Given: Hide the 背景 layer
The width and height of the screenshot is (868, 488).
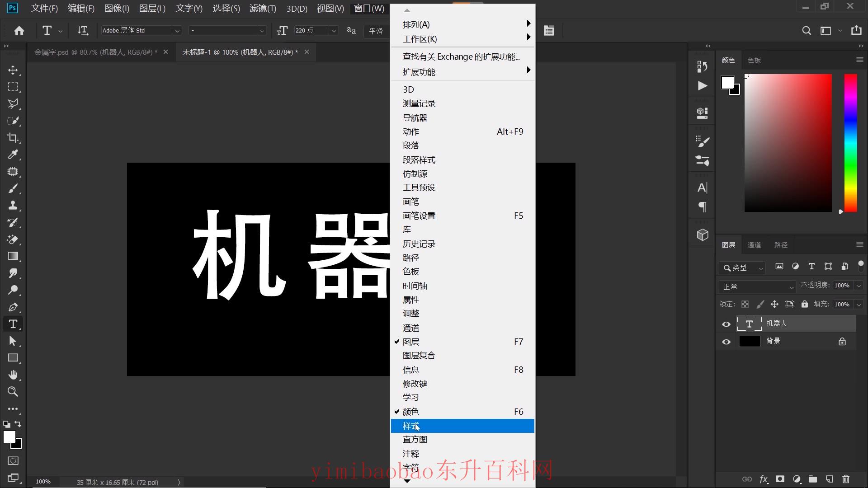Looking at the screenshot, I should (x=726, y=342).
